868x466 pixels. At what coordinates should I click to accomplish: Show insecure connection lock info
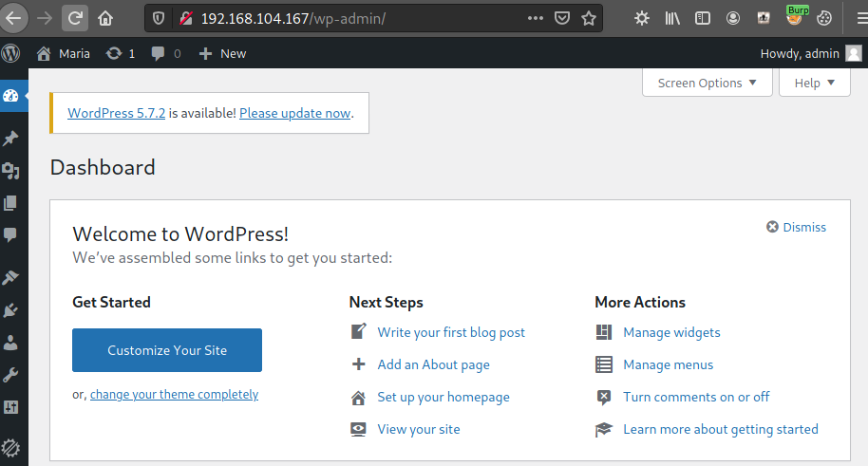pyautogui.click(x=186, y=18)
